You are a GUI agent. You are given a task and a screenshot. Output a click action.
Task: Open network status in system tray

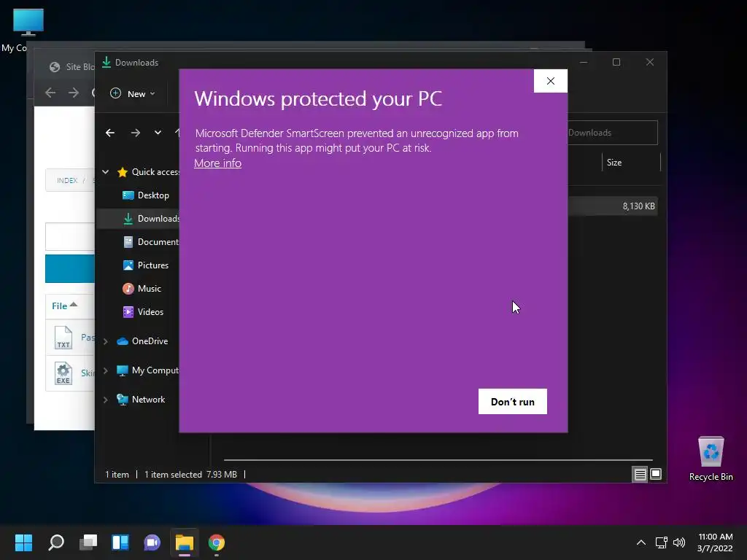661,542
